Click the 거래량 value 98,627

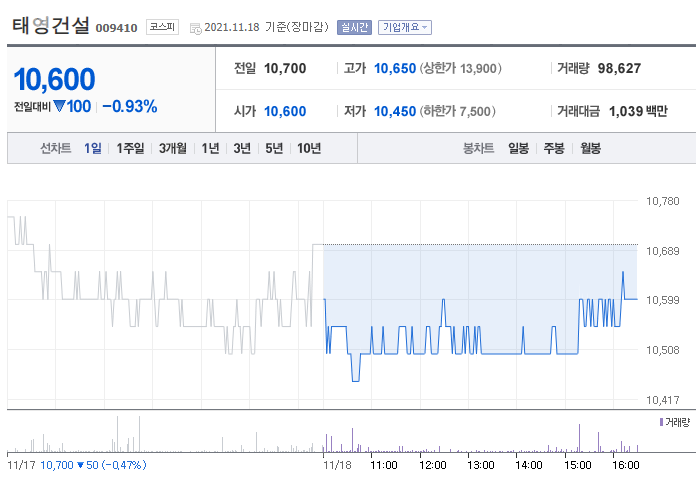pos(619,68)
